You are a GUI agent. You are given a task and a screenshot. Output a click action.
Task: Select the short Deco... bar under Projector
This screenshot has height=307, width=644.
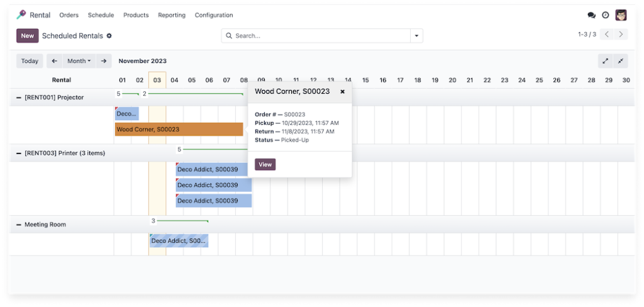coord(127,113)
